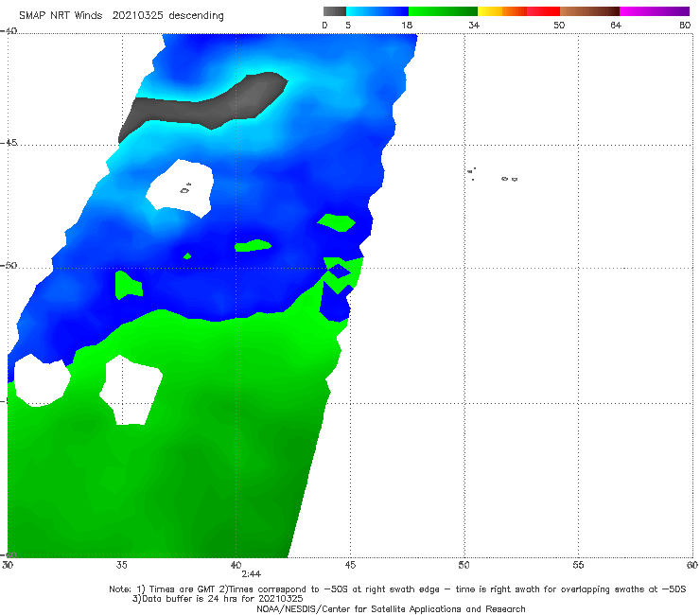Click the note '3)Data buffer is 24 hrs for 20210325'

tap(218, 599)
